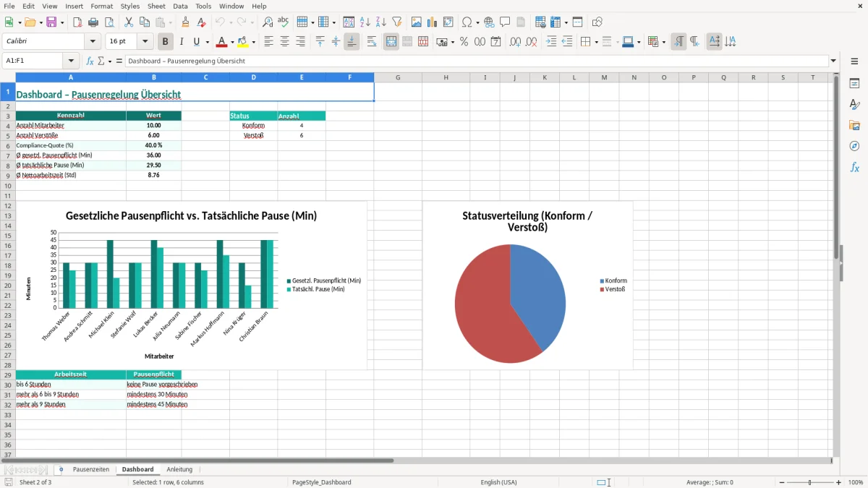Click the Print icon
This screenshot has height=488, width=868.
[93, 22]
